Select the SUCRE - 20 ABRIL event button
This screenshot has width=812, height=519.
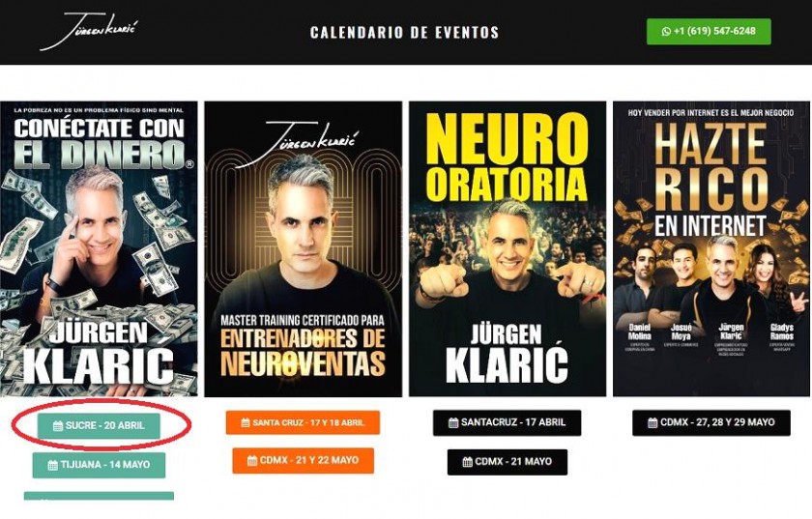point(99,426)
